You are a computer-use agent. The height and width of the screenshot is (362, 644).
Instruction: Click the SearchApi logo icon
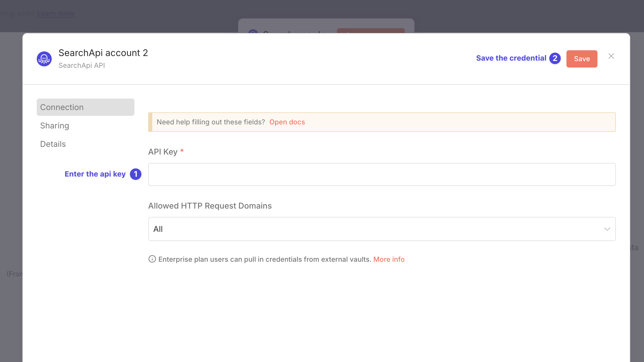pos(44,59)
